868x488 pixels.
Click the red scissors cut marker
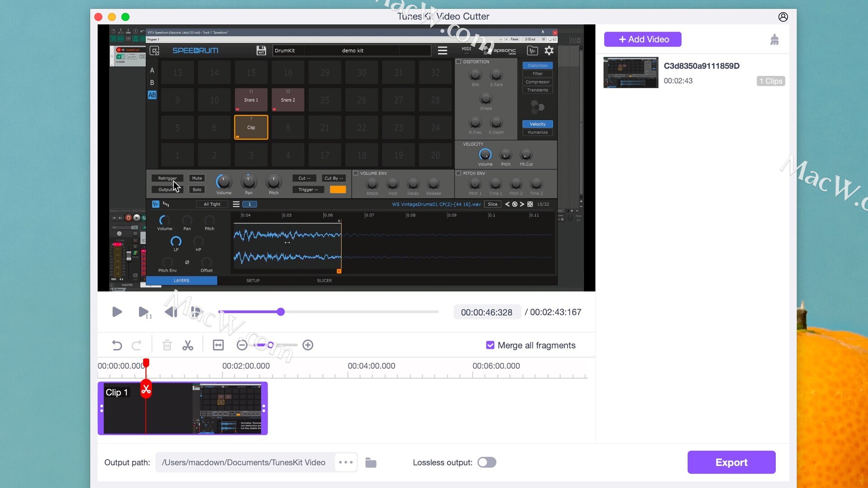146,389
